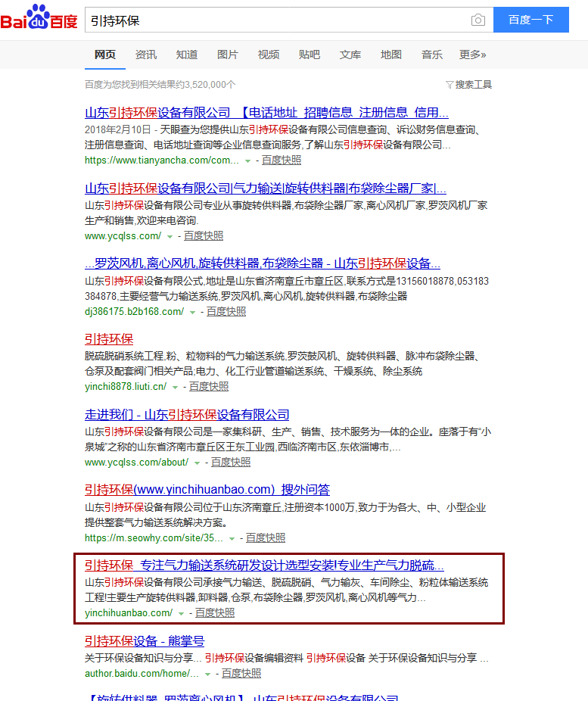The image size is (588, 701).
Task: Open result 引持环保_专注气力输送系统研发设计选型安装
Action: pos(265,565)
